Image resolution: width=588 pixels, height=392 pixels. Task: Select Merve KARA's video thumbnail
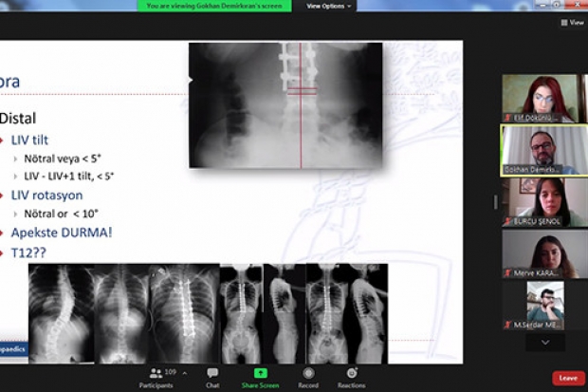[x=539, y=252]
